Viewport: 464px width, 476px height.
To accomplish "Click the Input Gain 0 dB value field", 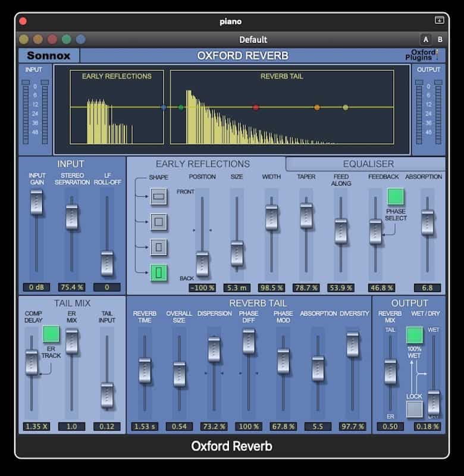I will (x=36, y=287).
